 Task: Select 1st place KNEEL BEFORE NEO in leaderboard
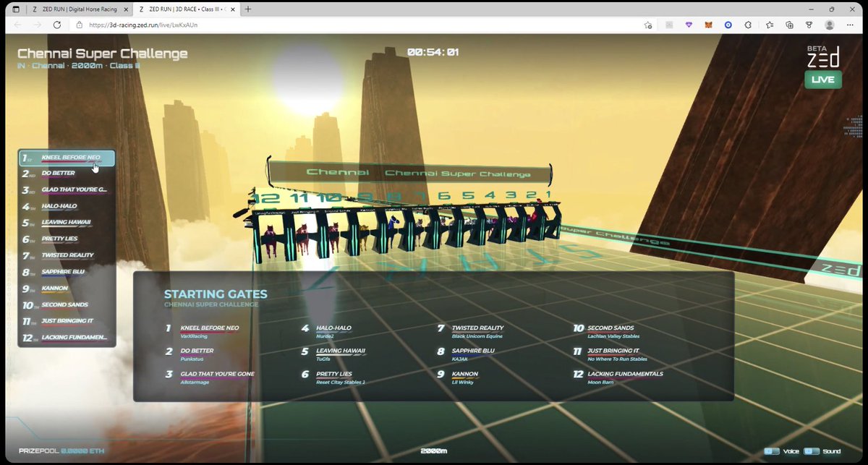point(67,158)
